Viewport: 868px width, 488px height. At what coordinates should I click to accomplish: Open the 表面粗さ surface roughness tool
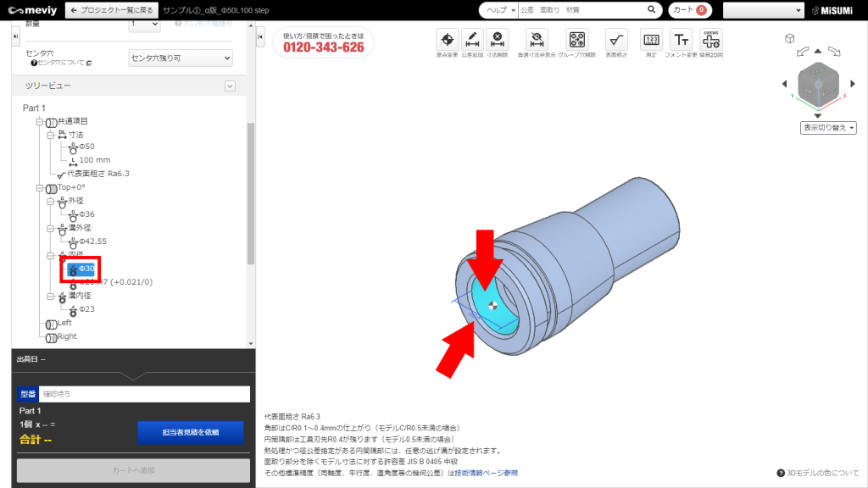616,41
